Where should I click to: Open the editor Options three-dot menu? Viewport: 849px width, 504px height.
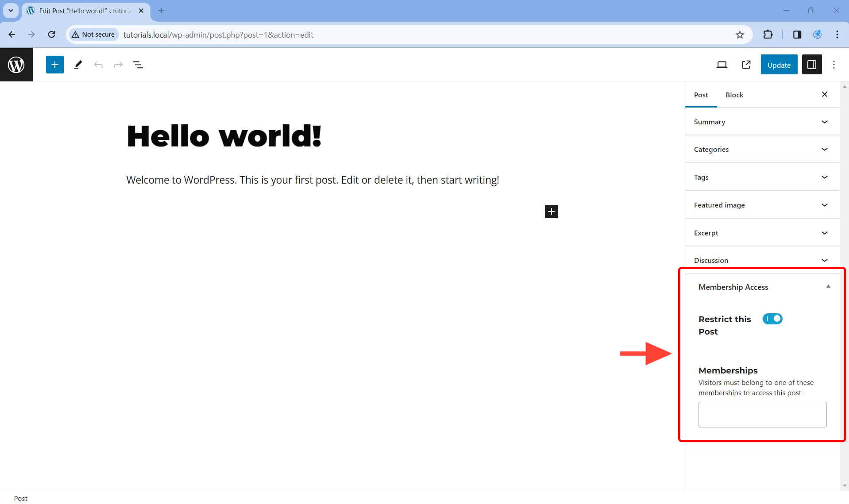click(834, 65)
